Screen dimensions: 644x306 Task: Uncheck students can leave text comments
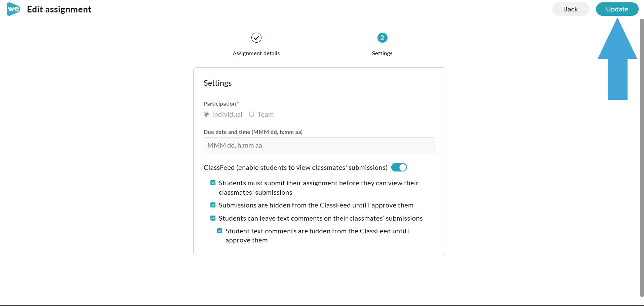213,218
